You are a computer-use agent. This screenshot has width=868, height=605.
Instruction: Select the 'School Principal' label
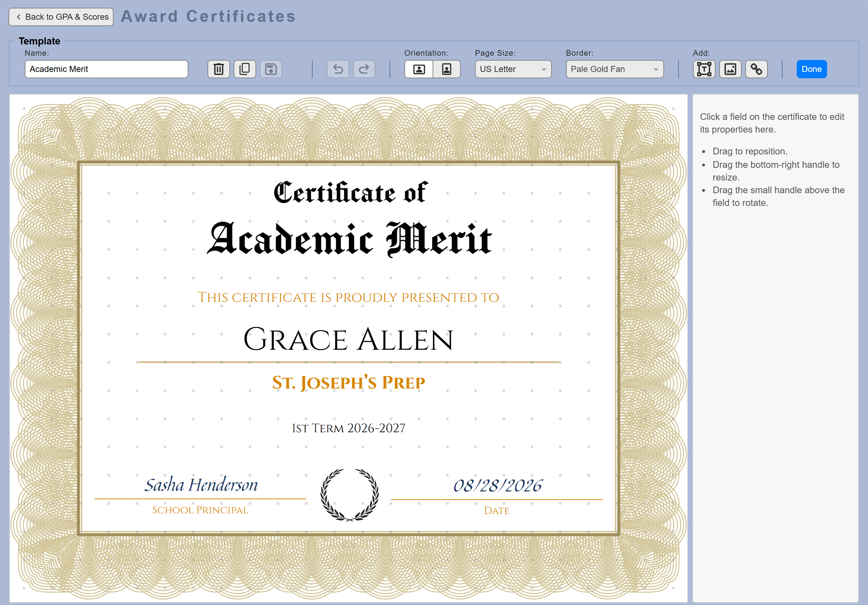[200, 510]
